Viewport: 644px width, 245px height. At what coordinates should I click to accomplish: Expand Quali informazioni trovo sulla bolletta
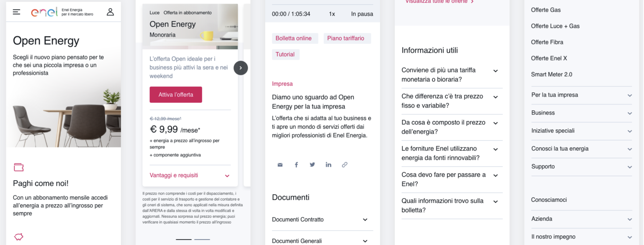click(x=452, y=206)
